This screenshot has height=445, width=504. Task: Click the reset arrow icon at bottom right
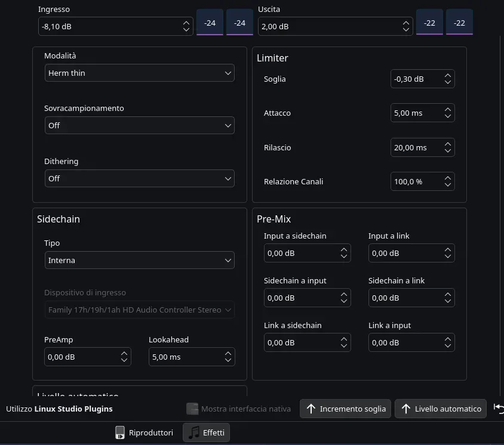point(499,409)
